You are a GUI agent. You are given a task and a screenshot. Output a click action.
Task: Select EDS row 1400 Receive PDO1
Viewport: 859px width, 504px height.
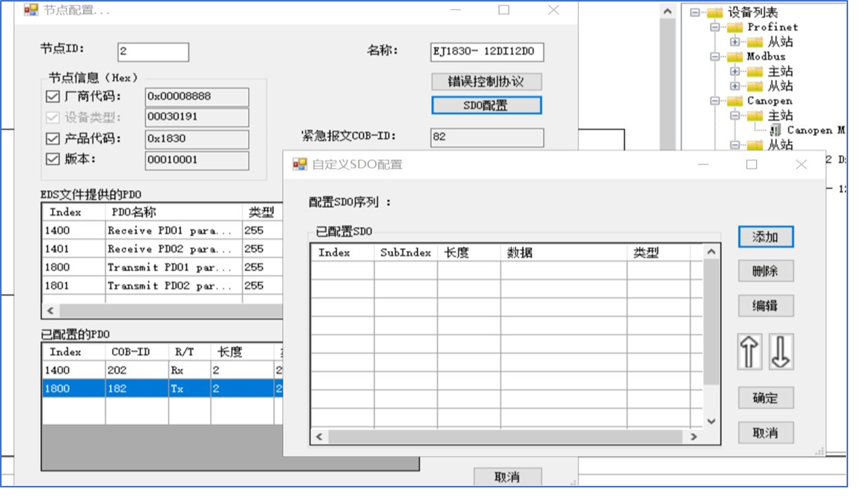click(x=162, y=231)
